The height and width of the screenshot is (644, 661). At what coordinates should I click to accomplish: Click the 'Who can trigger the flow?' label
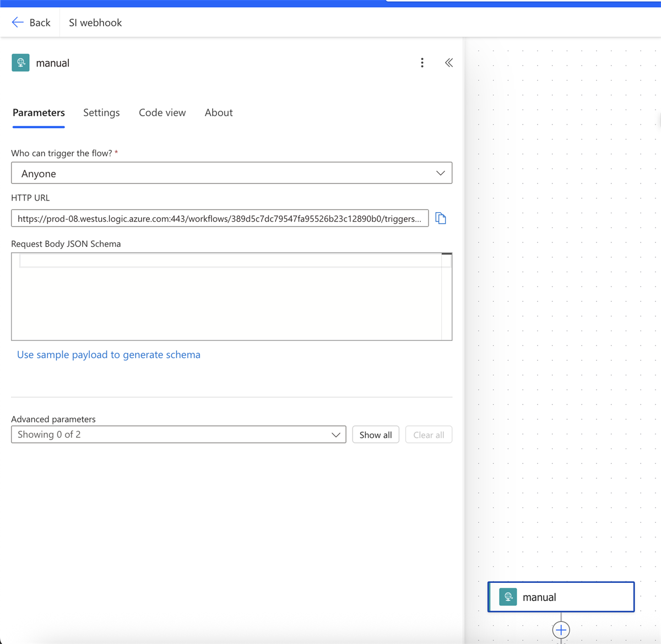tap(62, 153)
